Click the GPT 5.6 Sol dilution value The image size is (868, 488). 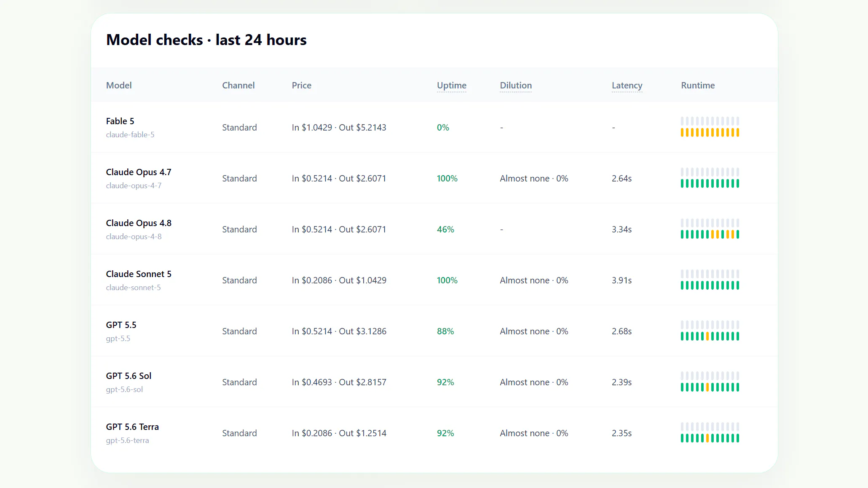(534, 382)
